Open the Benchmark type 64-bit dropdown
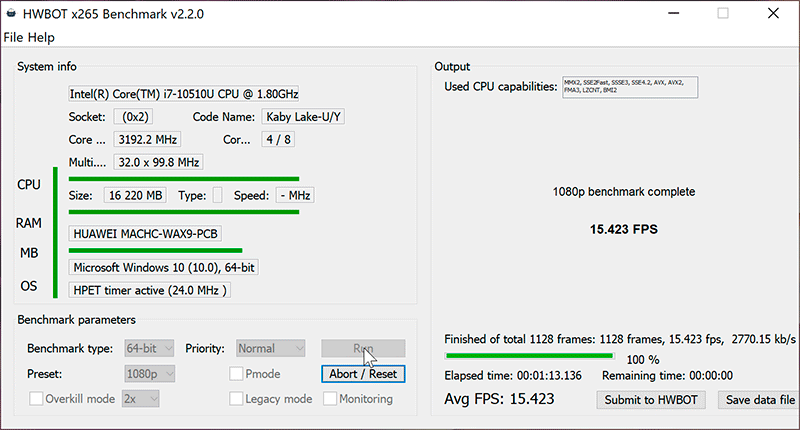Viewport: 800px width, 430px height. pos(149,348)
